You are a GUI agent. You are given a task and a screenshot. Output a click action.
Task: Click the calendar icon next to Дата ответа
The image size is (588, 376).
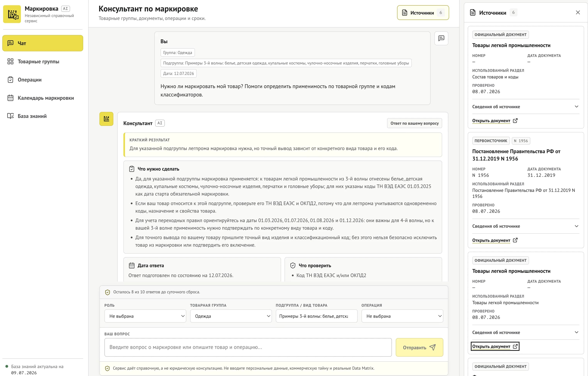pos(132,265)
